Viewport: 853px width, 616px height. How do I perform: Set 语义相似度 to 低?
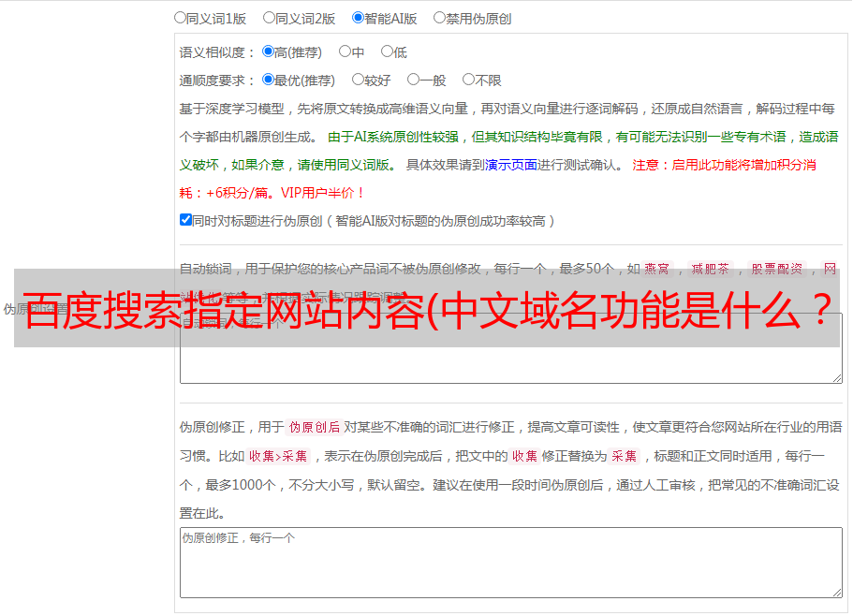pos(387,51)
